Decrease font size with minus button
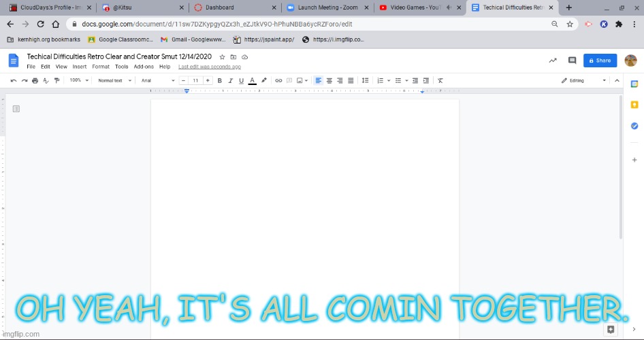This screenshot has height=340, width=644. tap(184, 80)
